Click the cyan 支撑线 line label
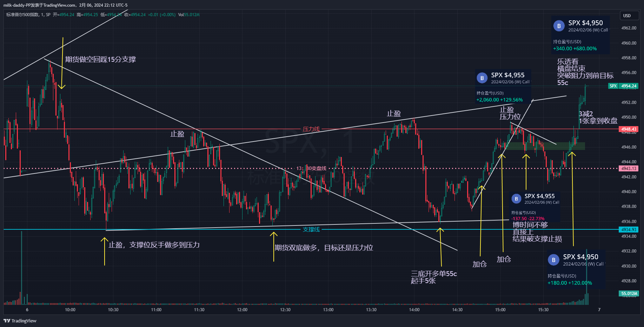 [311, 229]
